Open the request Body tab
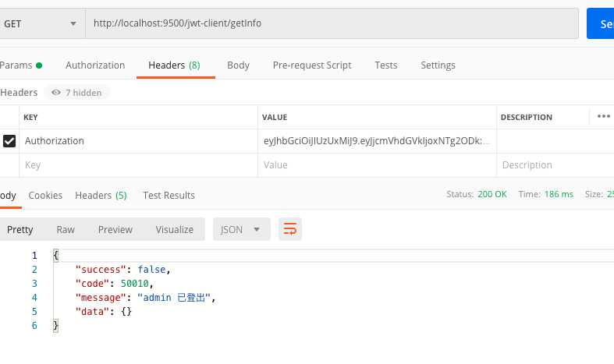This screenshot has height=364, width=614. (238, 65)
